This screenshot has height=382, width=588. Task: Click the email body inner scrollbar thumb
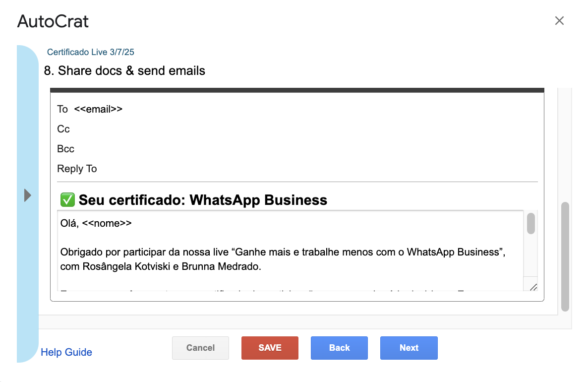tap(530, 223)
